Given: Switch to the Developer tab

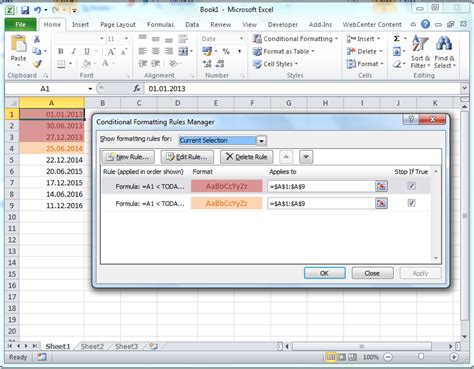Looking at the screenshot, I should pos(283,25).
